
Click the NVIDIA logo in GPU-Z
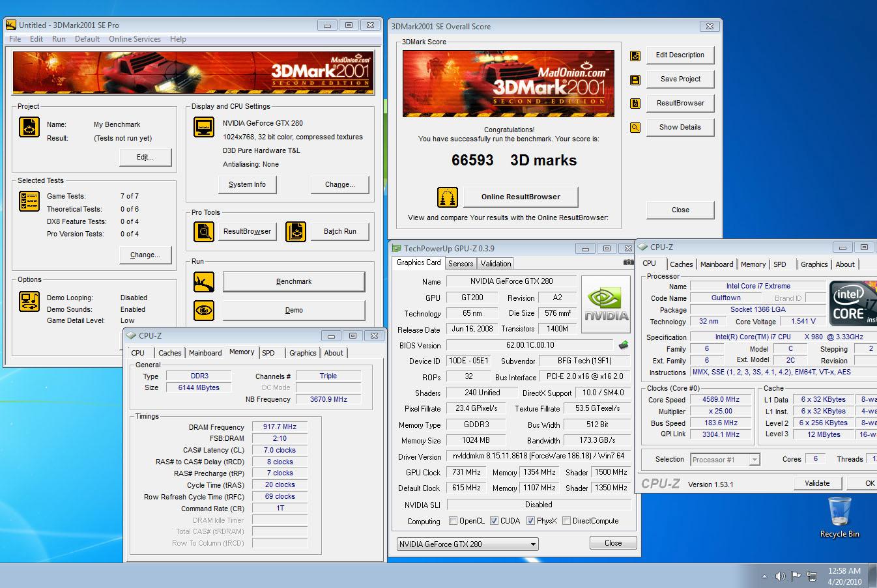tap(606, 305)
